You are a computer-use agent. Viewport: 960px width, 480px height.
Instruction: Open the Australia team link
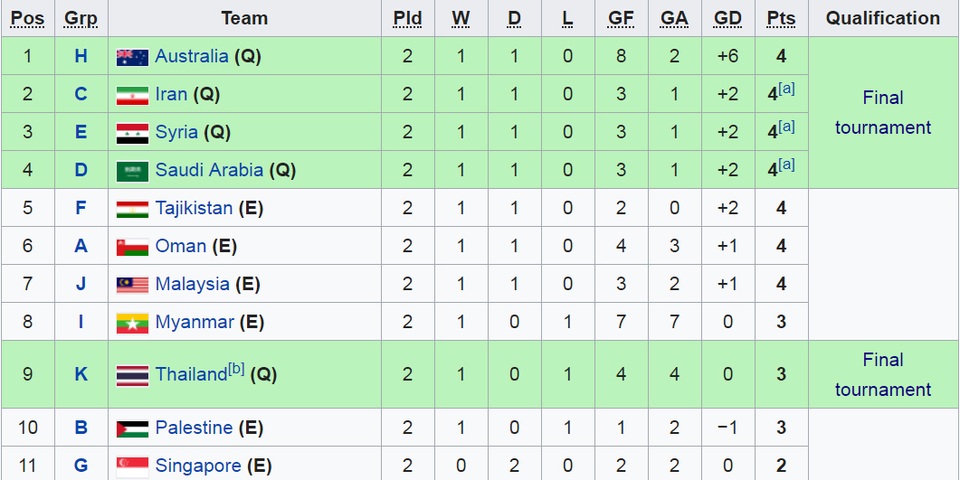192,56
